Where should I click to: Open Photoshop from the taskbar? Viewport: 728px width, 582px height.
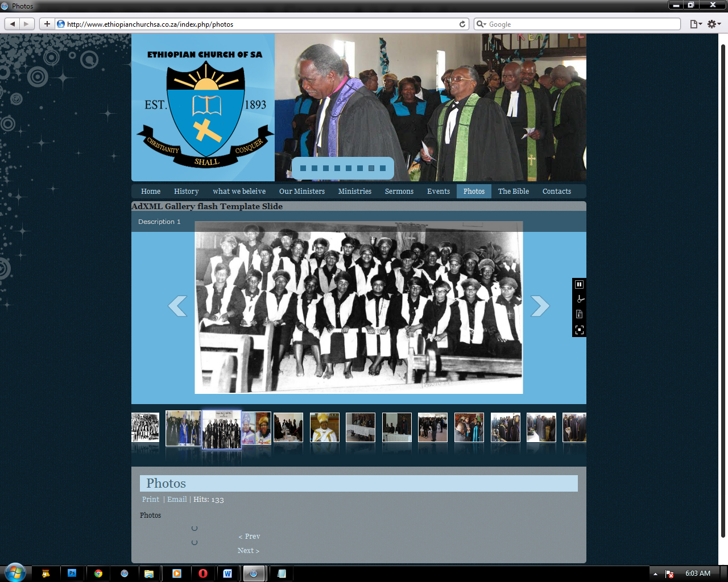pos(72,573)
